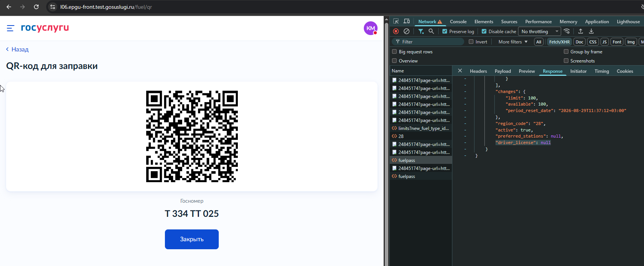The height and width of the screenshot is (266, 644).
Task: Select the 'limits?new_fuel_type_id' request
Action: [421, 128]
